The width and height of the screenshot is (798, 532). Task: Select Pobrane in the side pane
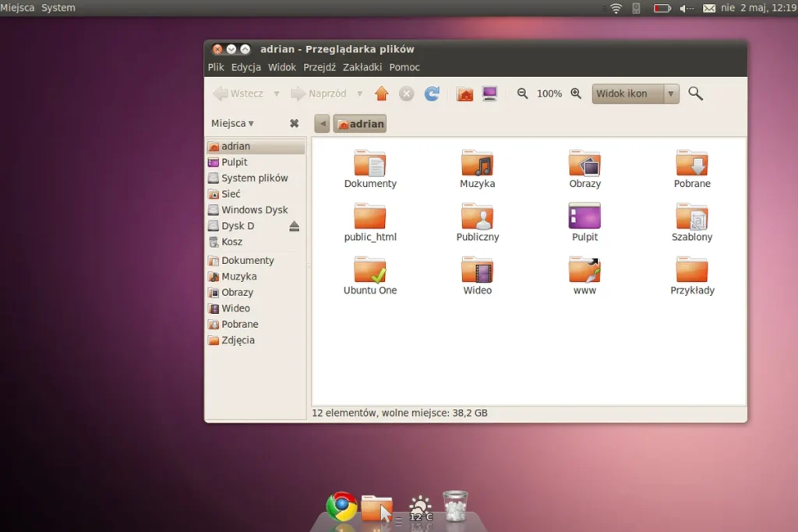tap(236, 324)
